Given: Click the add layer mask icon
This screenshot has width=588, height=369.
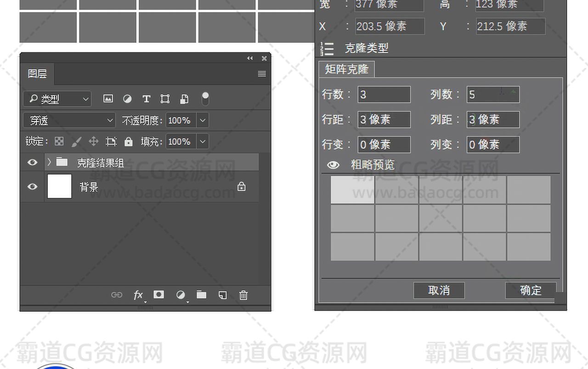Looking at the screenshot, I should point(158,295).
